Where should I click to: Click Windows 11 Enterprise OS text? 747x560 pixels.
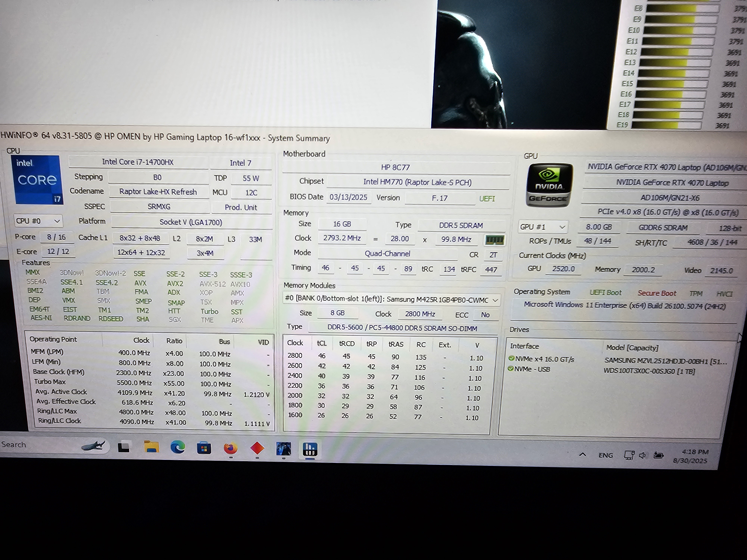625,306
